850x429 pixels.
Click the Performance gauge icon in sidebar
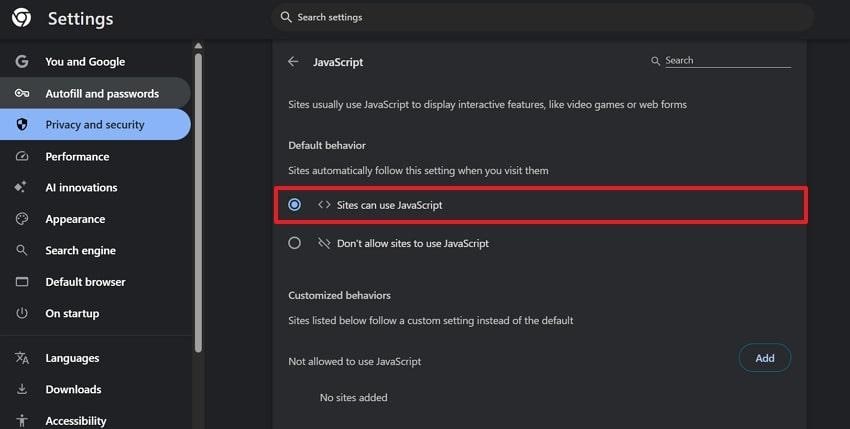pyautogui.click(x=22, y=156)
